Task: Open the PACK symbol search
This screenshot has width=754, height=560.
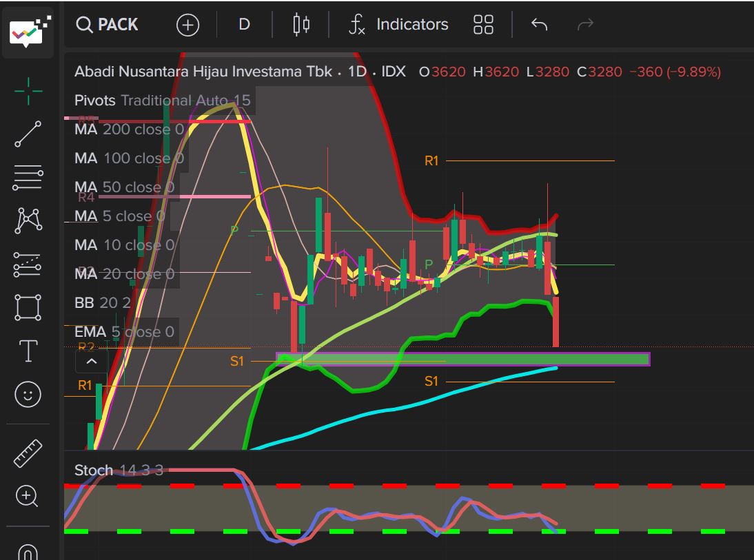Action: [x=107, y=25]
